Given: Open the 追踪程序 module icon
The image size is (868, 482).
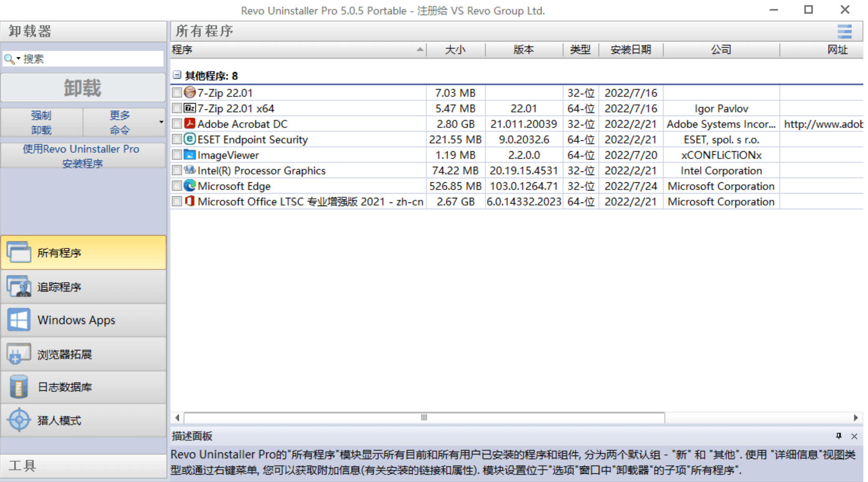Looking at the screenshot, I should (x=19, y=286).
